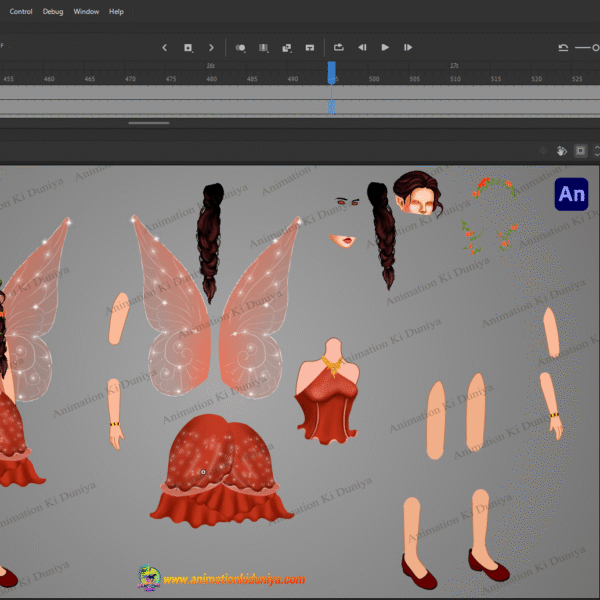Viewport: 600px width, 600px height.
Task: Select the left upper arm piece
Action: pos(119,319)
